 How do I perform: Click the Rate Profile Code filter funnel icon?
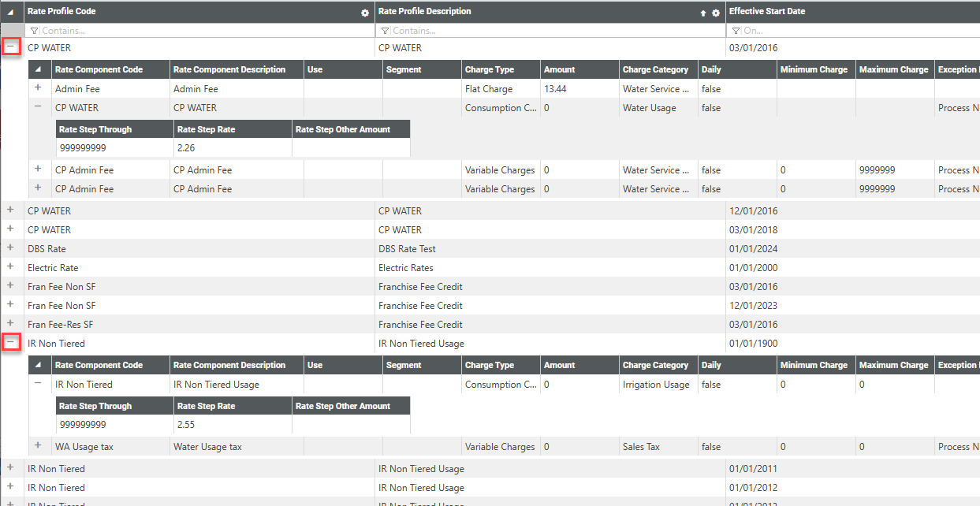(x=34, y=31)
